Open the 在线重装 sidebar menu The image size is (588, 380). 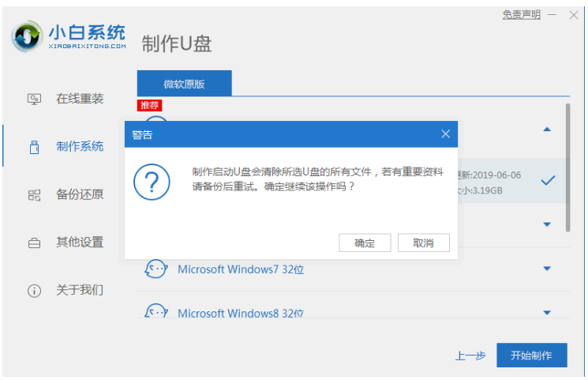click(x=79, y=100)
